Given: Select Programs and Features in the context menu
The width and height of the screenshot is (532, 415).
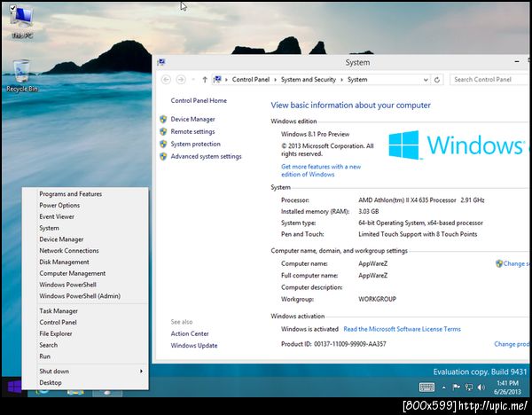Looking at the screenshot, I should click(85, 194).
